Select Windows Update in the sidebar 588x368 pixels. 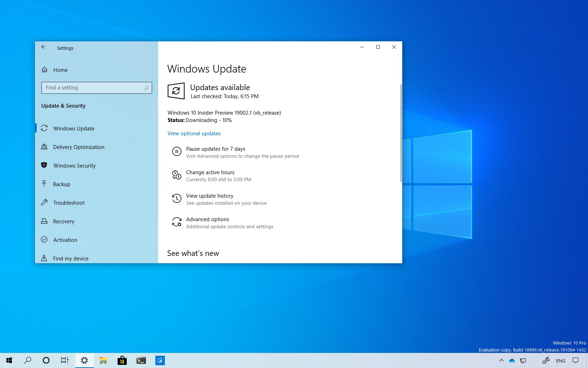coord(73,129)
